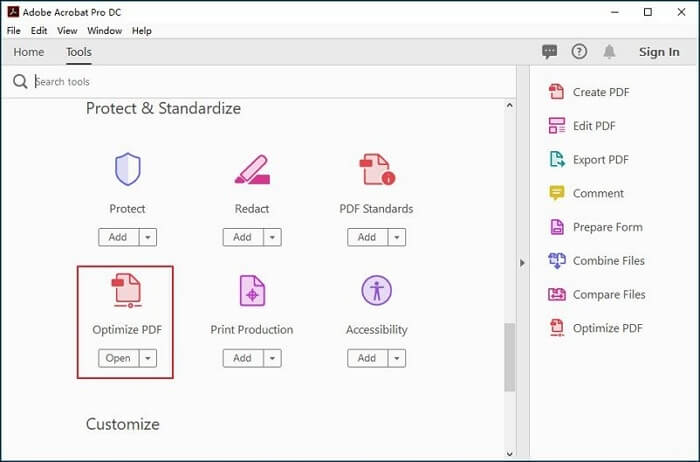This screenshot has height=462, width=700.
Task: Close the Acrobat window
Action: click(681, 12)
